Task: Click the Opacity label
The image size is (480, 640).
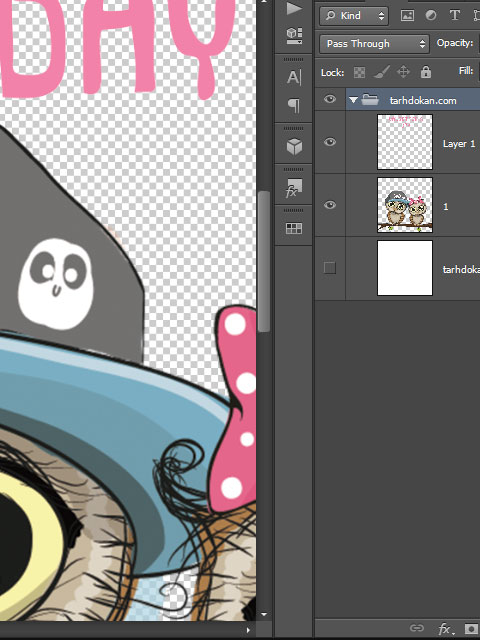Action: click(455, 43)
